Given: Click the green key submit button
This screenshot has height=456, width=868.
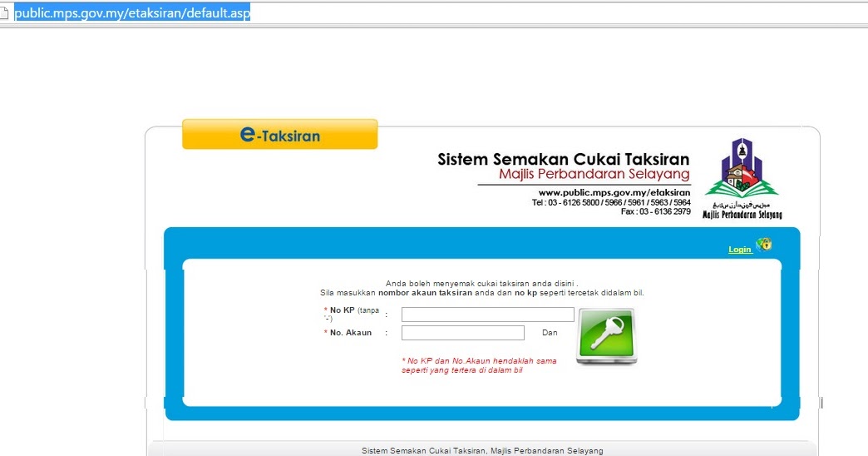Looking at the screenshot, I should (606, 336).
